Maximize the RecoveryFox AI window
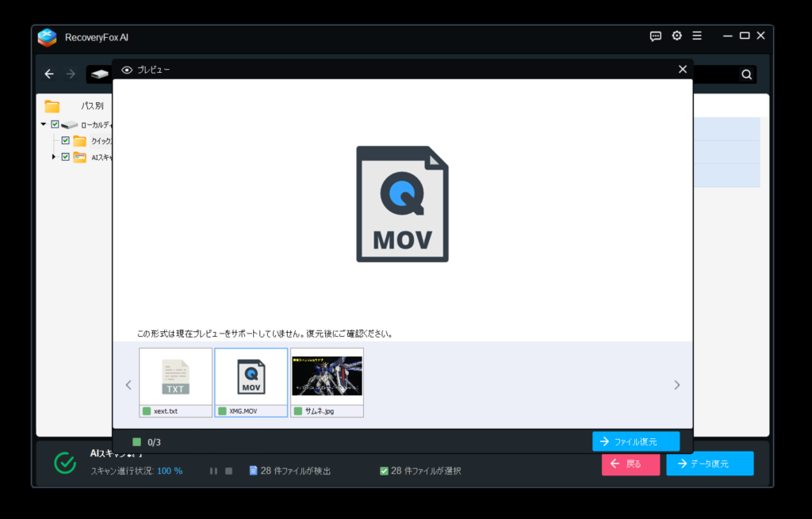 745,36
